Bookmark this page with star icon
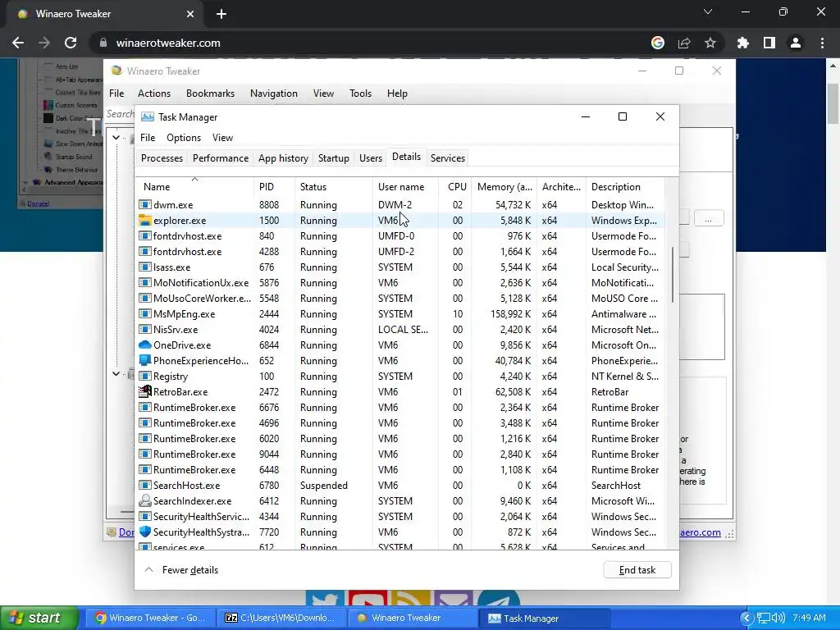The height and width of the screenshot is (630, 840). (x=710, y=43)
